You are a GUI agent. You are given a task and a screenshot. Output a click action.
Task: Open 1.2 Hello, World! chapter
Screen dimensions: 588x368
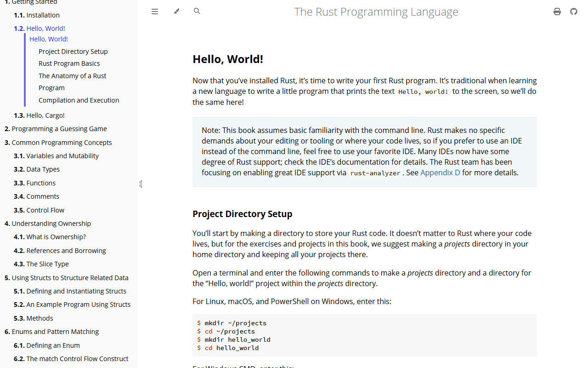[40, 29]
